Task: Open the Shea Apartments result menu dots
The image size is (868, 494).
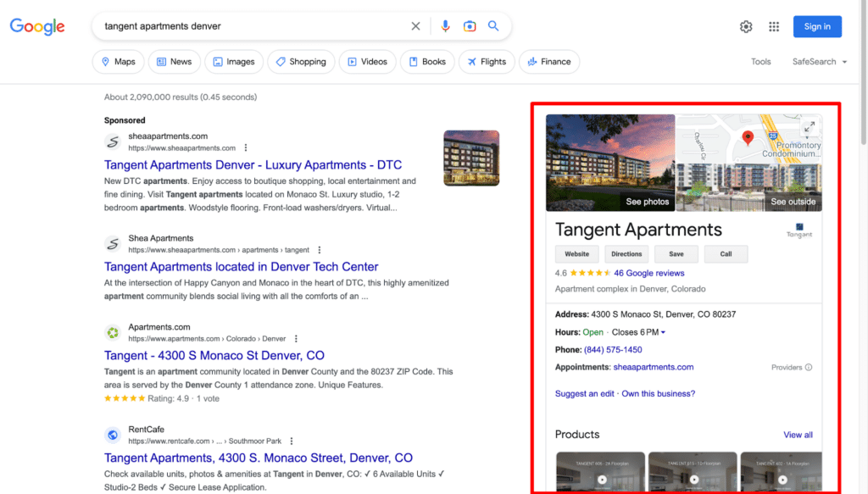Action: pos(320,250)
